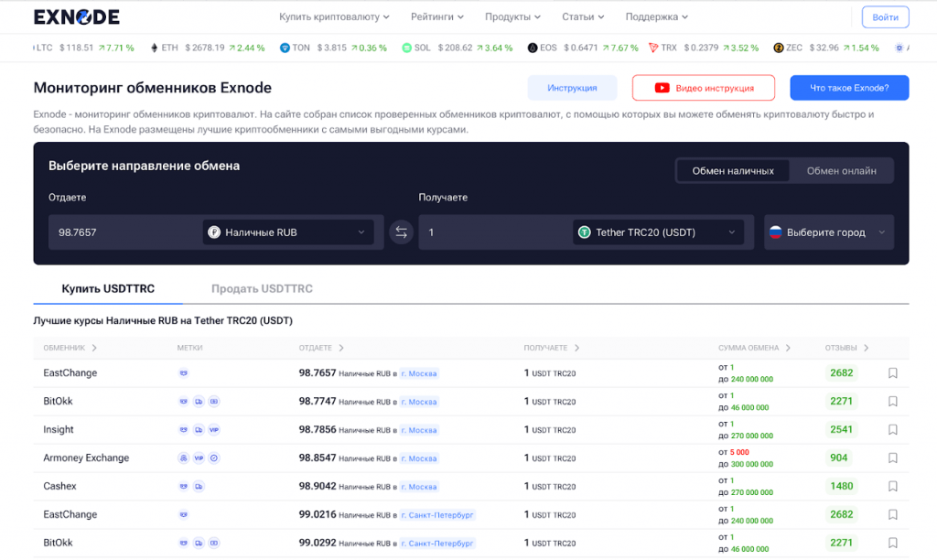This screenshot has width=937, height=560.
Task: Bookmark the first EastChange Moscow row
Action: point(893,373)
